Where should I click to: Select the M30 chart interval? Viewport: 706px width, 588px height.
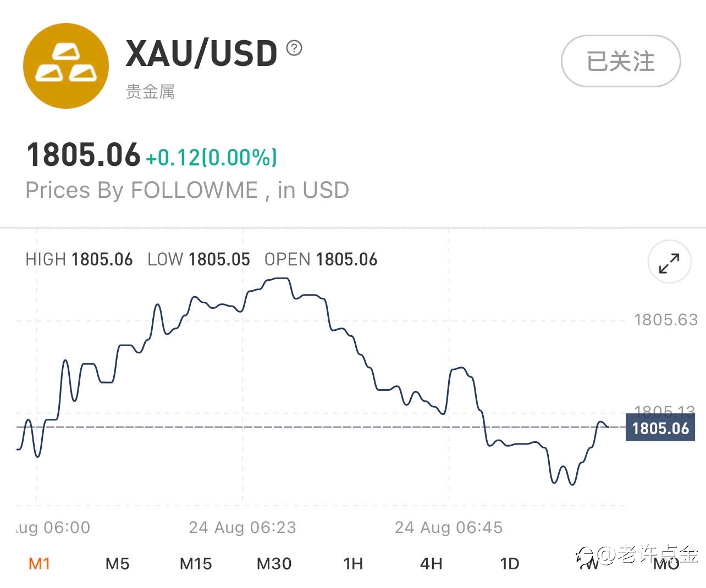[x=274, y=563]
